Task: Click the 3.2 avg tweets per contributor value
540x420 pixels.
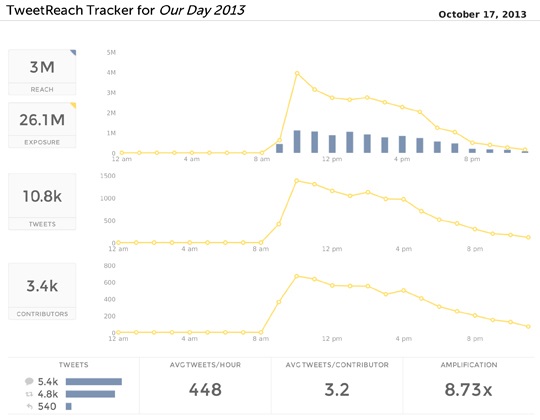Action: [x=337, y=390]
